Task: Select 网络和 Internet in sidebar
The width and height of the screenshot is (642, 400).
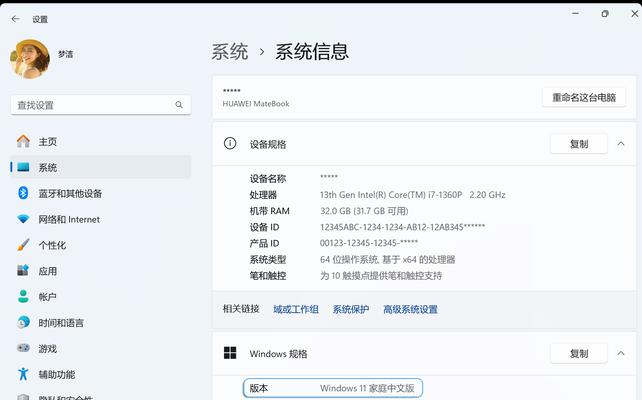Action: point(69,219)
